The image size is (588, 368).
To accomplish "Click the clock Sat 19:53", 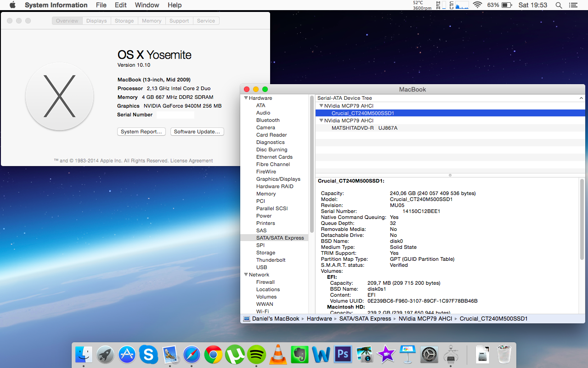I will 533,5.
